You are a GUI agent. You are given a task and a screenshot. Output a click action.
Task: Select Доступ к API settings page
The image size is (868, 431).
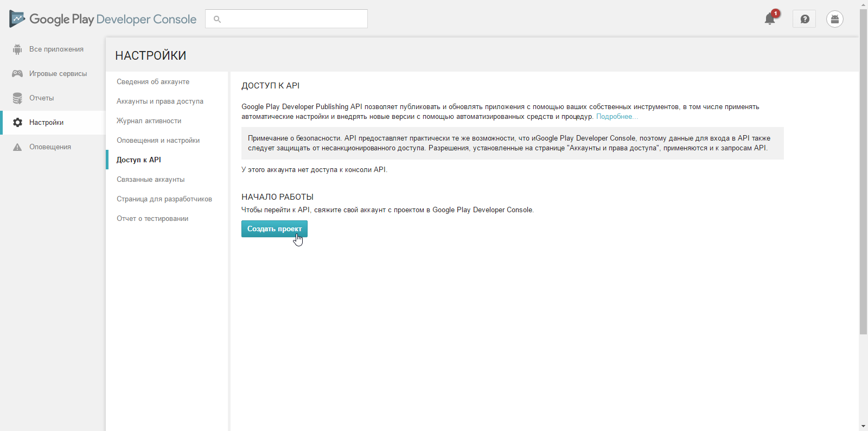pos(139,160)
